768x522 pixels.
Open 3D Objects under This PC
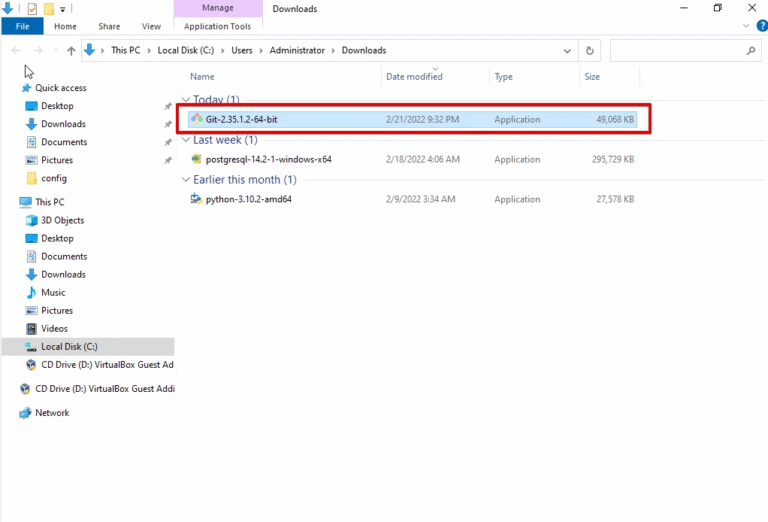[62, 221]
